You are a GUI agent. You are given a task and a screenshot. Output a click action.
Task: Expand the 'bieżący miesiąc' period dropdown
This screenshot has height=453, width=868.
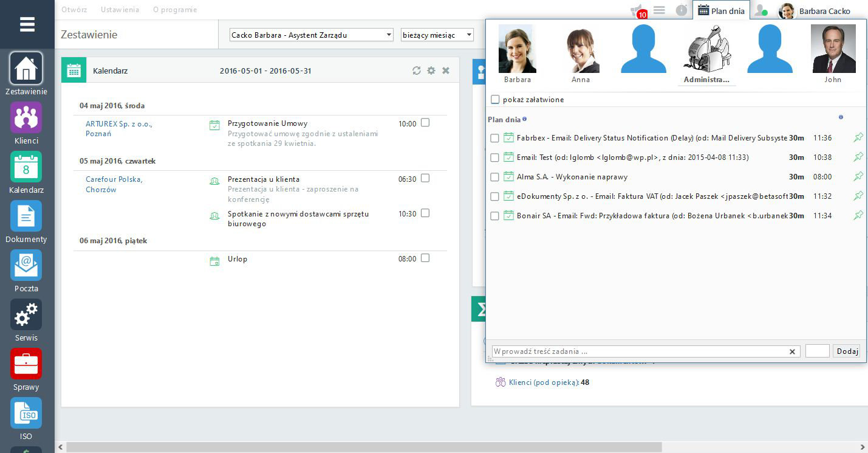click(437, 35)
